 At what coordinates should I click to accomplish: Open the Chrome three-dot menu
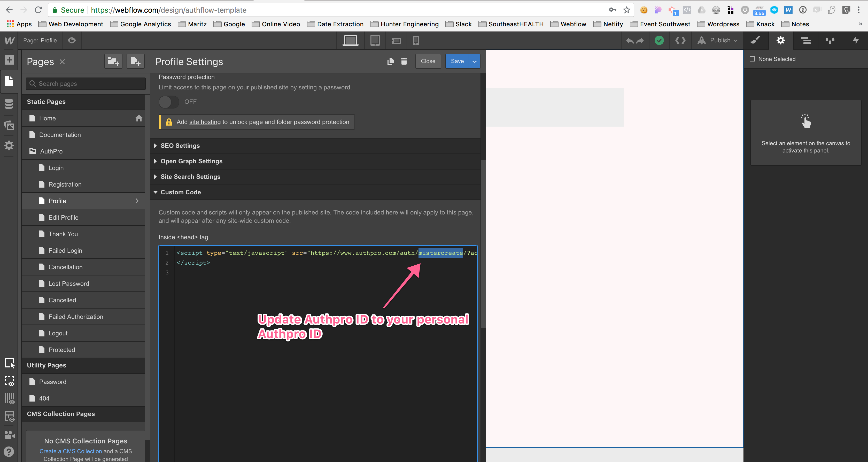[858, 10]
